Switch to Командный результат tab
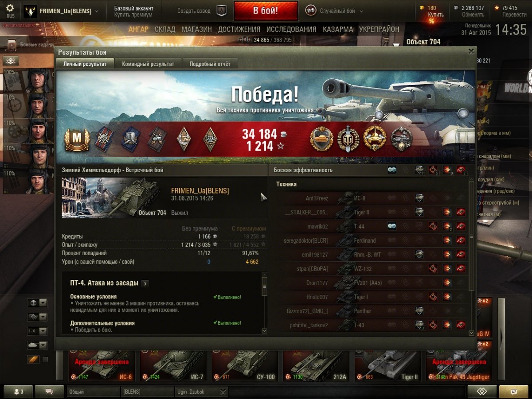This screenshot has width=532, height=399. pos(148,64)
